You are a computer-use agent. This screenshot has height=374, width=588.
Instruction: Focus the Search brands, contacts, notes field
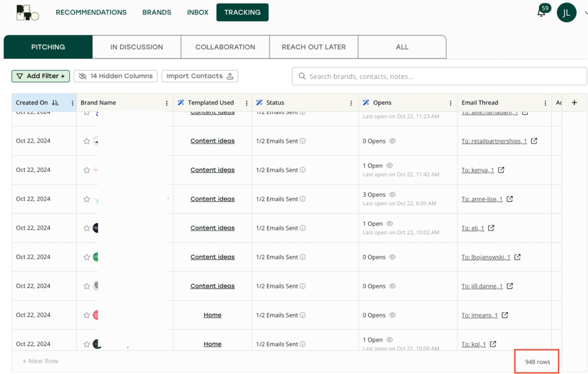[x=439, y=76]
